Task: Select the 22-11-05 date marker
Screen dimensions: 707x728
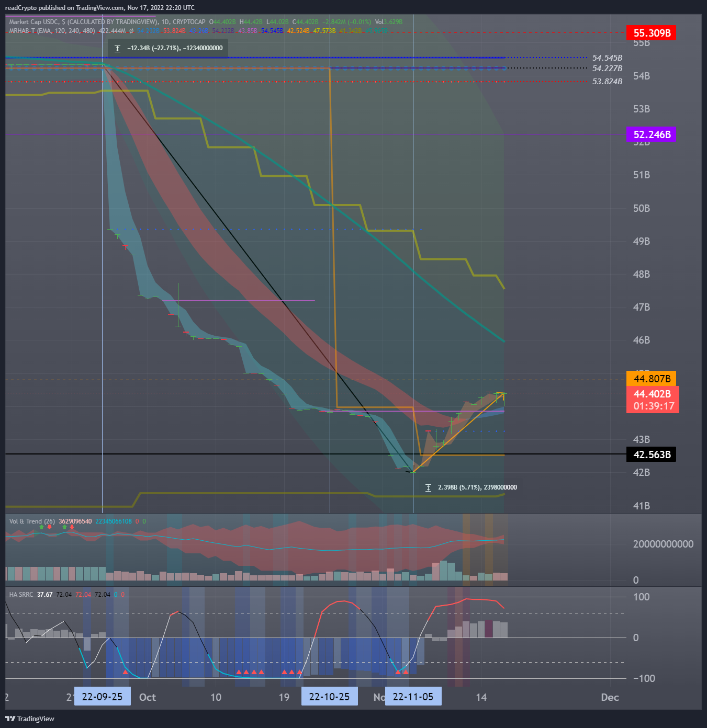Action: (413, 697)
